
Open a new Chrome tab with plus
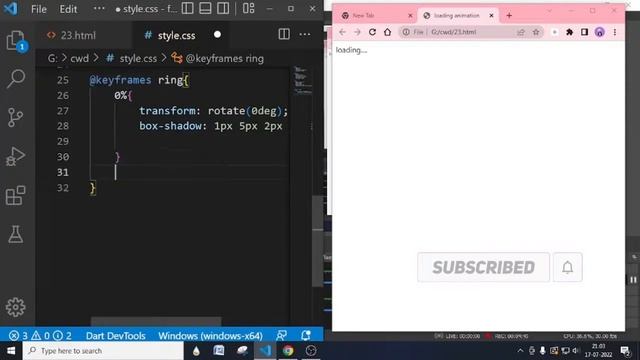(x=509, y=16)
